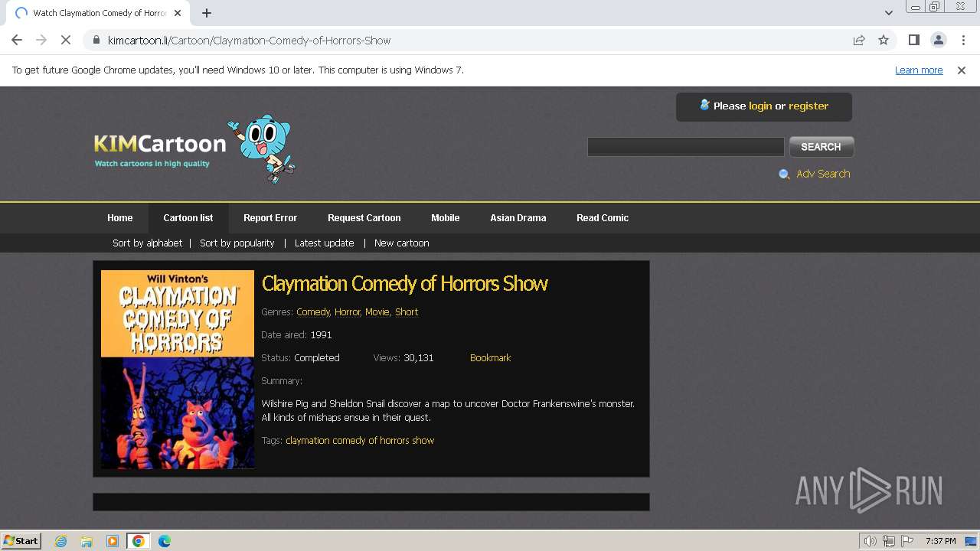
Task: Go back to the previous page
Action: 17,41
